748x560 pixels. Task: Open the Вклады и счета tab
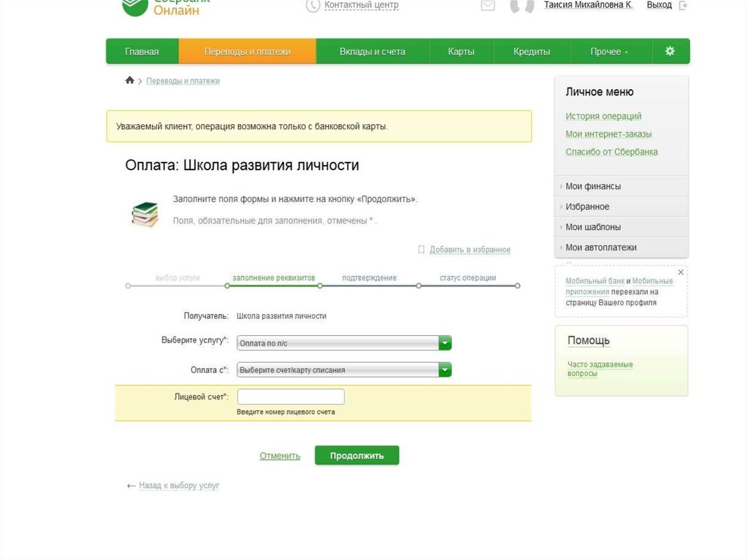pos(372,51)
